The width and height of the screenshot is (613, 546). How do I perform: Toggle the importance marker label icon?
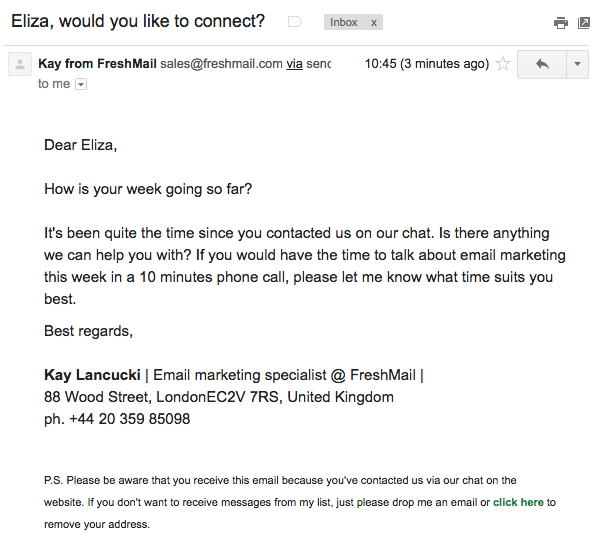[294, 22]
